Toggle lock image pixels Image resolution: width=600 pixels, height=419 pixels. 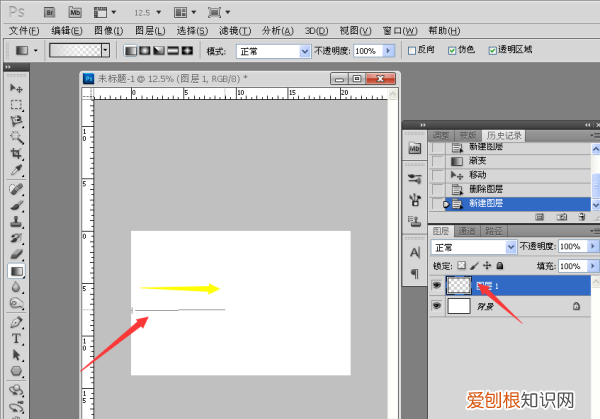(474, 266)
